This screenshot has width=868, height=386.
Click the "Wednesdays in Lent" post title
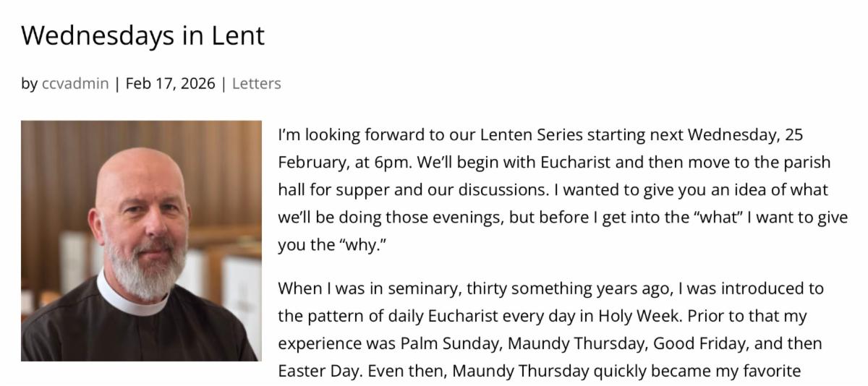(x=142, y=35)
